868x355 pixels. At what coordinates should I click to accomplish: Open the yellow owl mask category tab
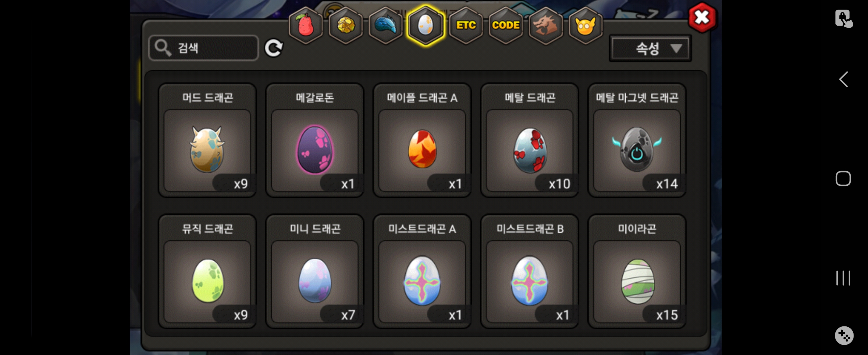pyautogui.click(x=586, y=26)
